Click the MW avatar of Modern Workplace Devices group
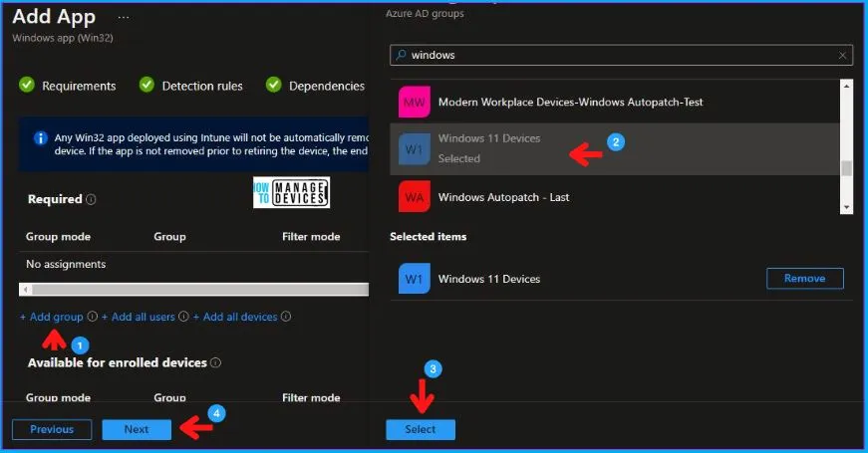 415,102
